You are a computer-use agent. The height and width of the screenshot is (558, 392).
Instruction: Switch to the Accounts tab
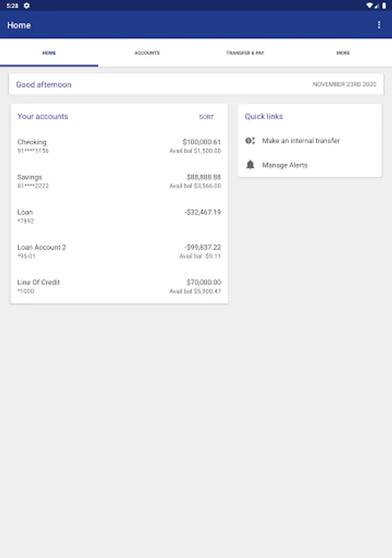(147, 53)
